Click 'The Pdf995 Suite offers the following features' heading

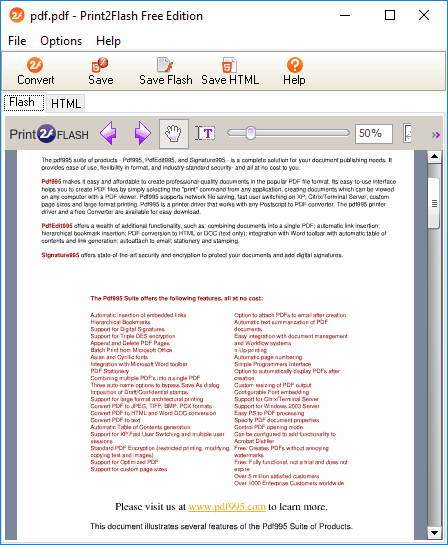(x=177, y=298)
